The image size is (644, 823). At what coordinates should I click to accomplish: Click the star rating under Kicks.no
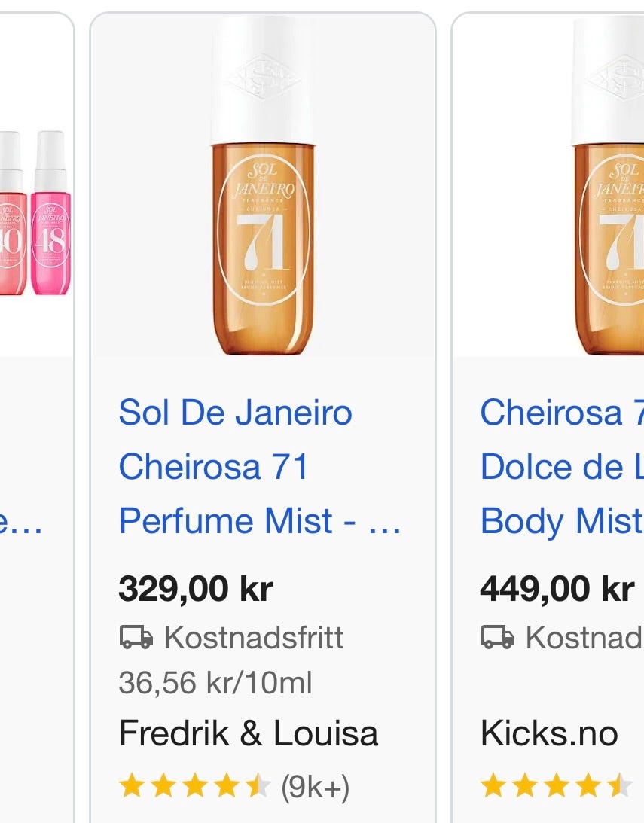[556, 787]
